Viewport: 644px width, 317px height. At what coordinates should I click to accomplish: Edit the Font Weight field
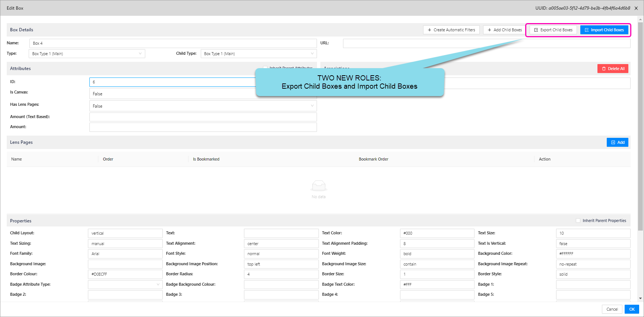tap(437, 254)
